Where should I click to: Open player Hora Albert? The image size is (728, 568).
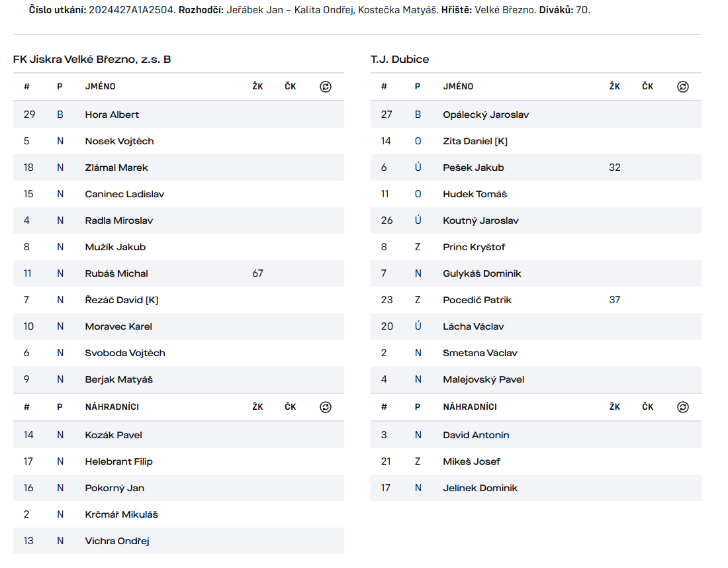coord(112,115)
